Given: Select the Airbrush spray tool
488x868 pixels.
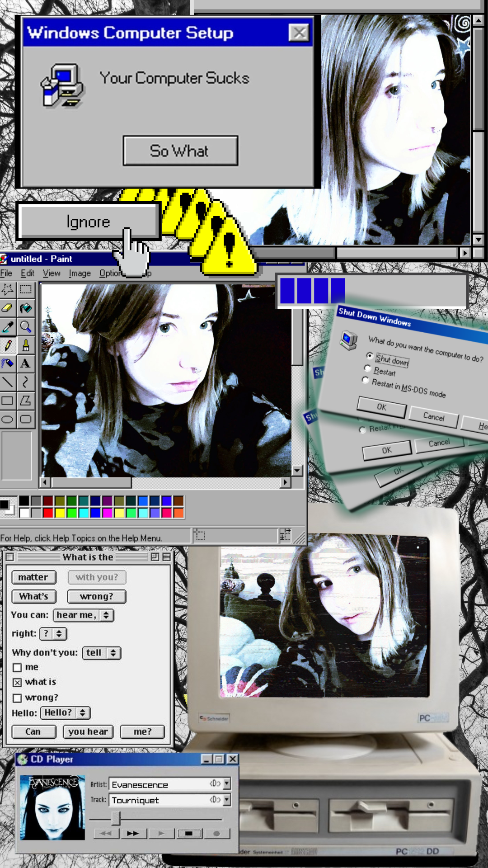Looking at the screenshot, I should point(8,363).
